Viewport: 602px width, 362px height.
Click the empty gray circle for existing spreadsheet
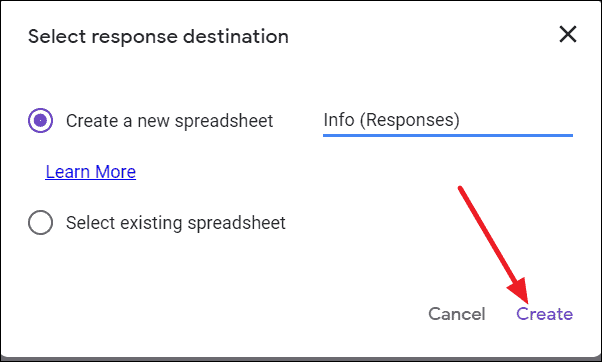pos(40,223)
